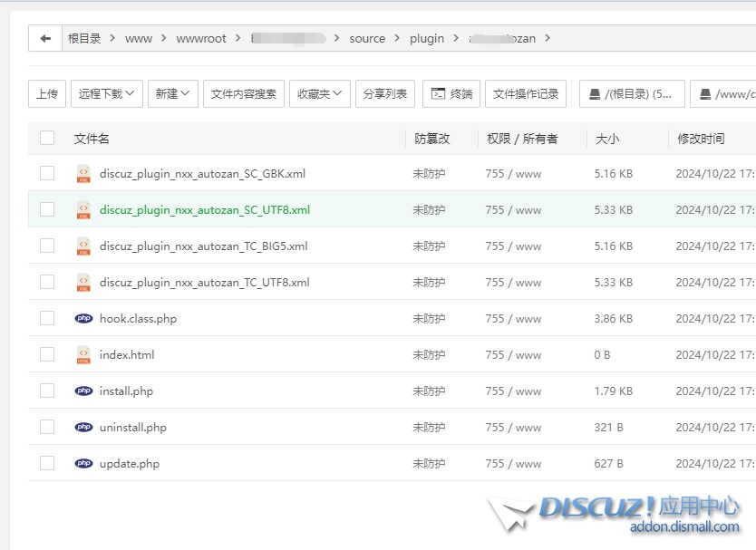Screen dimensions: 756x550
Task: Open the 收藏夹 dropdown
Action: coord(319,93)
